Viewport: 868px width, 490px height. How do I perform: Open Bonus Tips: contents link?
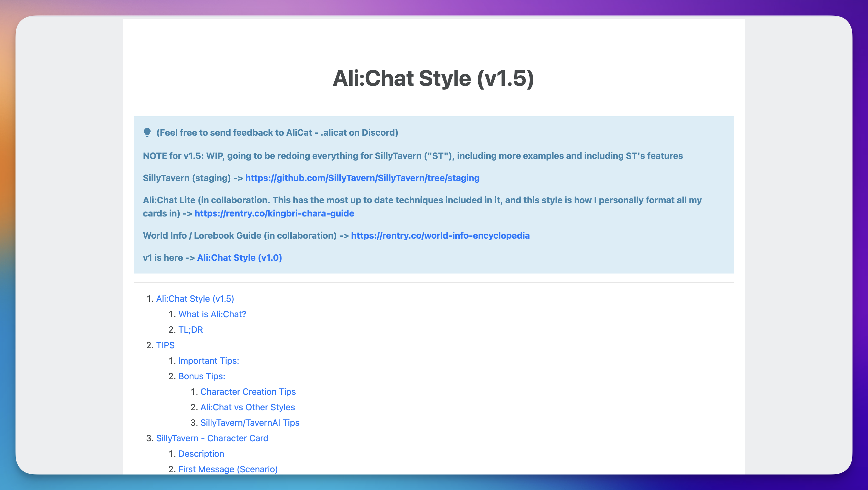click(x=201, y=376)
